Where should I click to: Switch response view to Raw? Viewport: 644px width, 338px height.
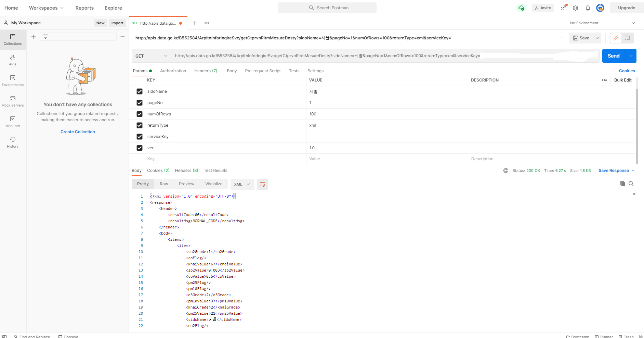click(164, 184)
